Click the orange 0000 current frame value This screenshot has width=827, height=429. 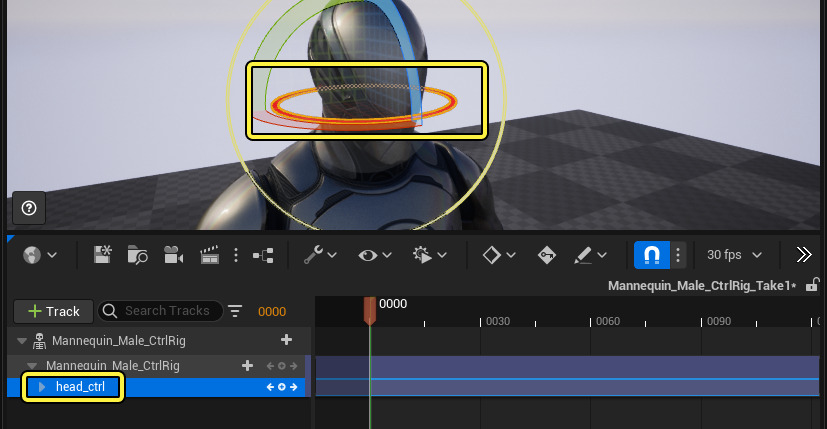(272, 311)
